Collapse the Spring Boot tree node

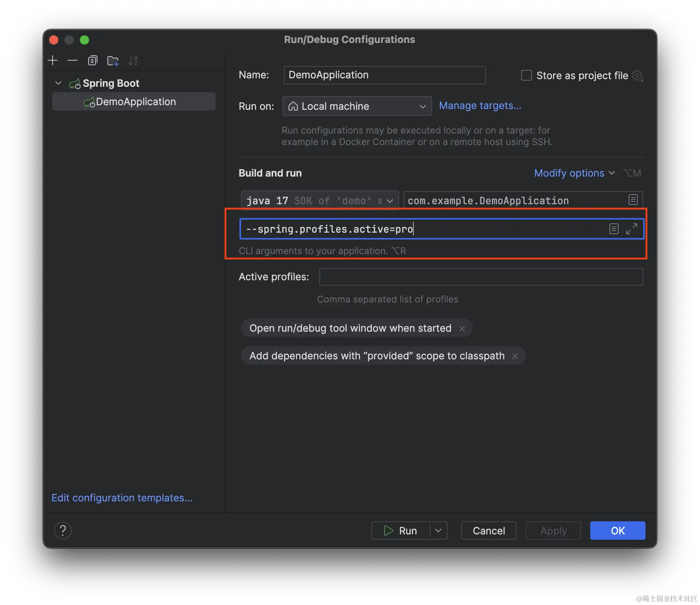(x=58, y=83)
